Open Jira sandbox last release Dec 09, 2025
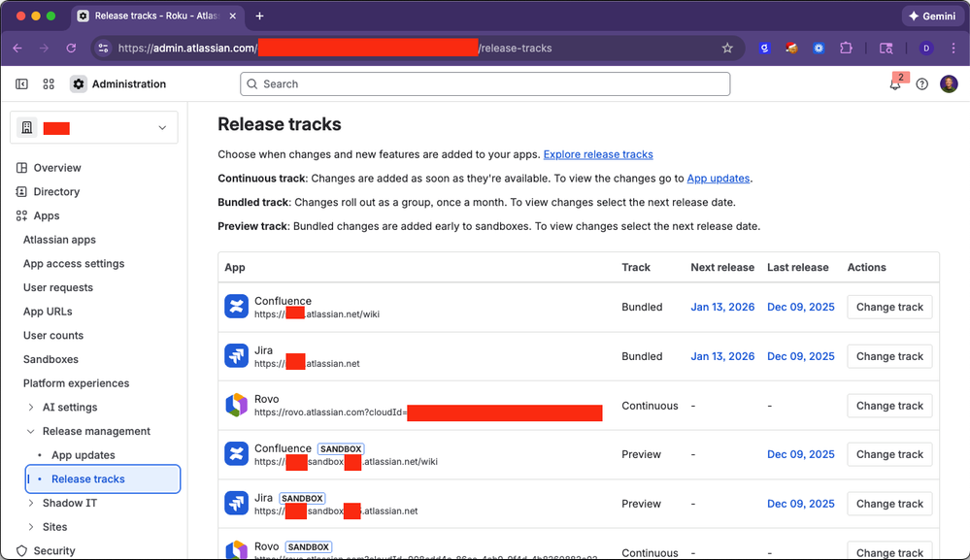970x560 pixels. (x=800, y=504)
